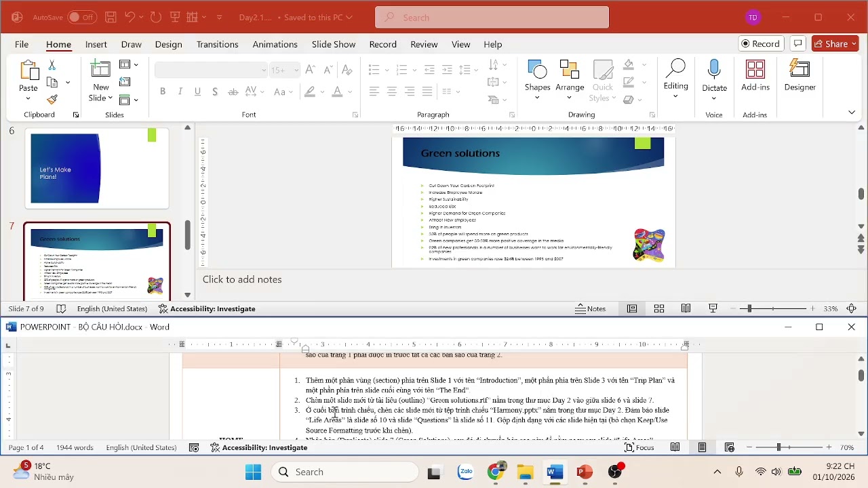868x488 pixels.
Task: Click the Justify alignment icon
Action: [427, 91]
